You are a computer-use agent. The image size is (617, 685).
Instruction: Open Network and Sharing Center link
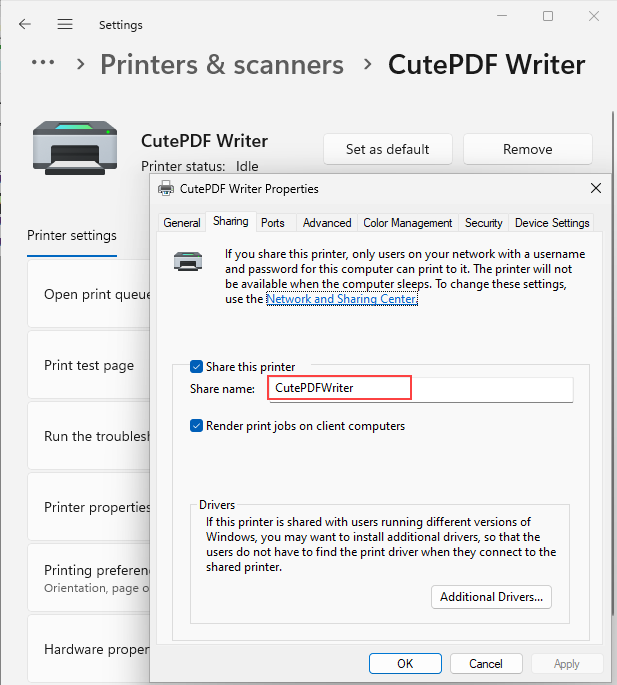tap(342, 299)
